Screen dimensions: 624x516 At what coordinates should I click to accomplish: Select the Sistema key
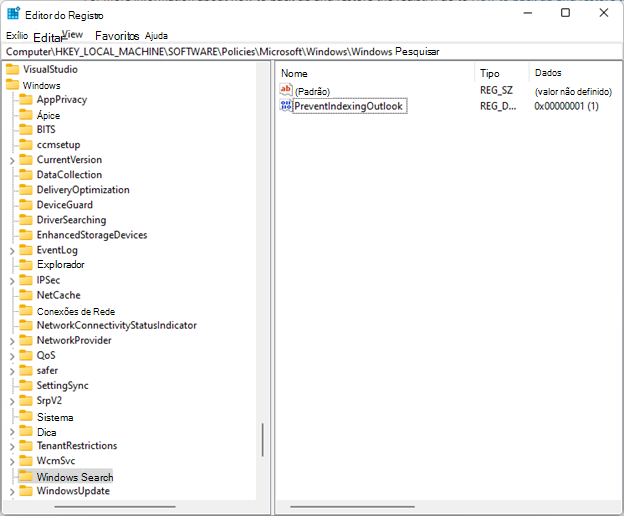(x=55, y=417)
